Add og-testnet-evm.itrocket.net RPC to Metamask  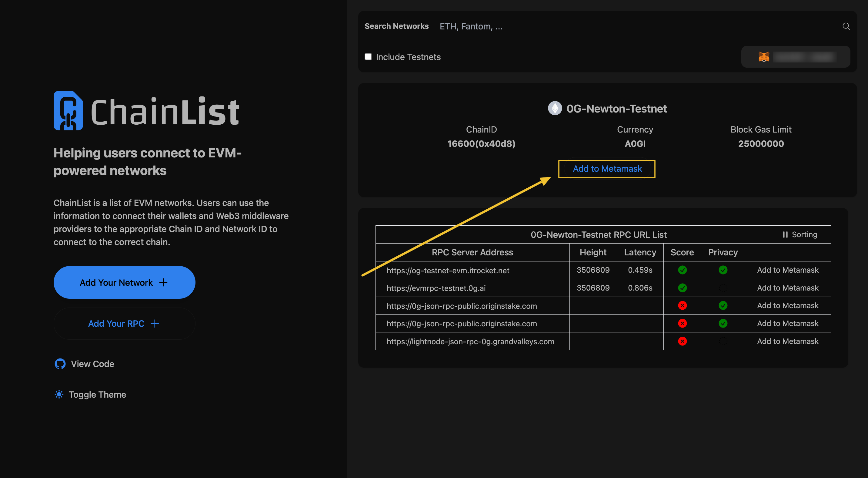coord(787,270)
